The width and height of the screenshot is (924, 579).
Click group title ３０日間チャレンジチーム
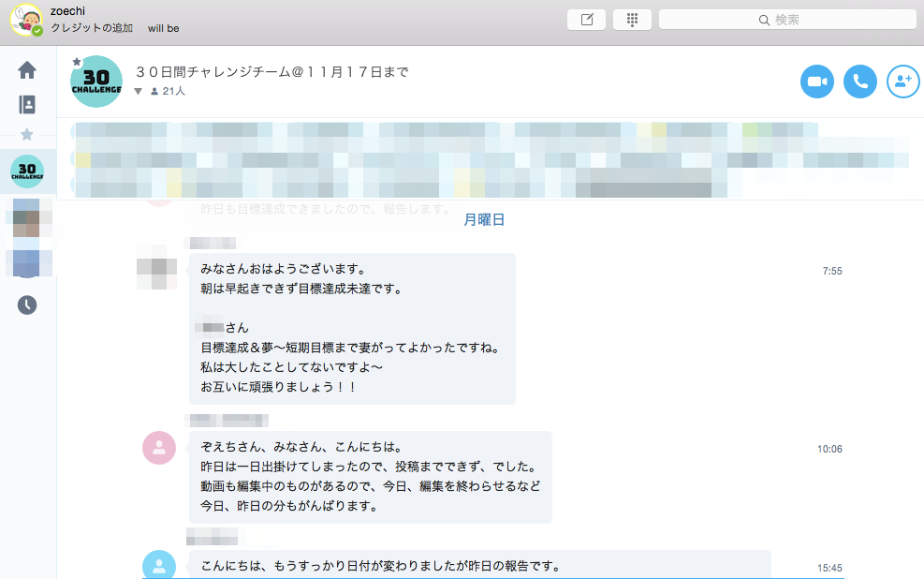(x=271, y=72)
